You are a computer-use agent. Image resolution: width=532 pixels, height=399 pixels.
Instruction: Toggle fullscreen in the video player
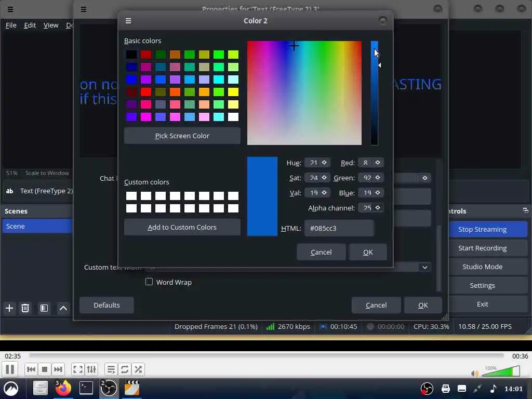pyautogui.click(x=78, y=369)
